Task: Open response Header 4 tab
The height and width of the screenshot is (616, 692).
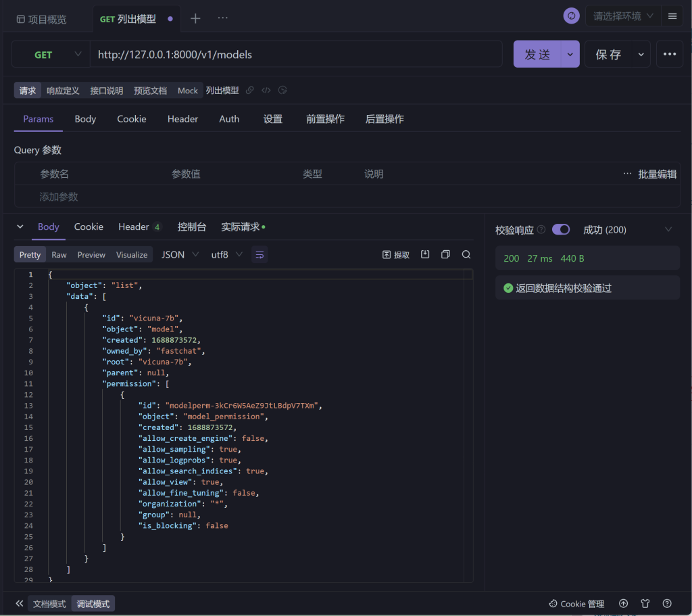Action: pyautogui.click(x=139, y=227)
